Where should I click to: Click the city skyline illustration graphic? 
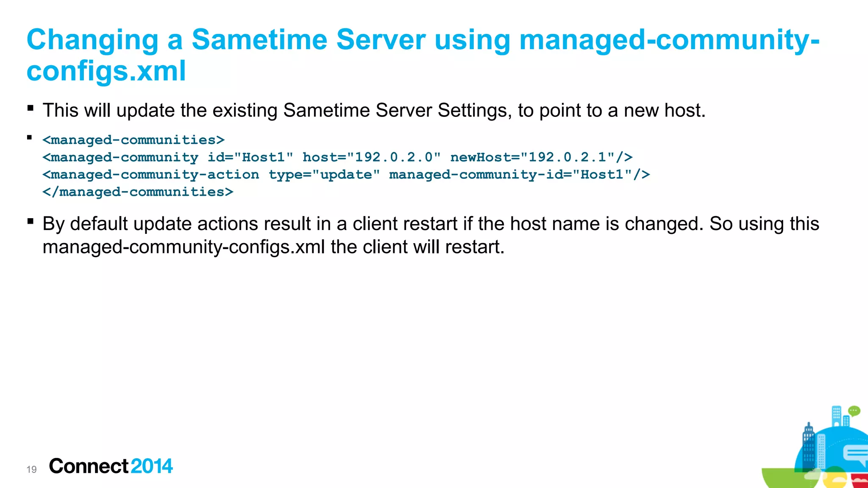(815, 447)
